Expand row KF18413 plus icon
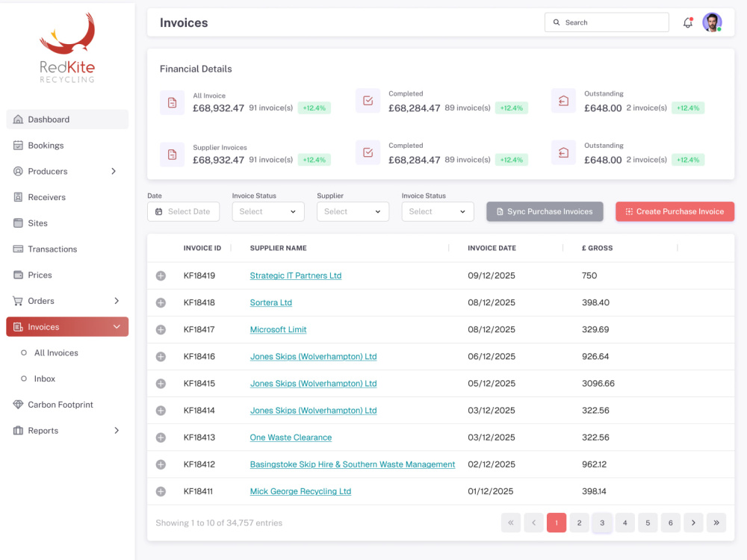Viewport: 747px width, 560px height. [x=161, y=438]
